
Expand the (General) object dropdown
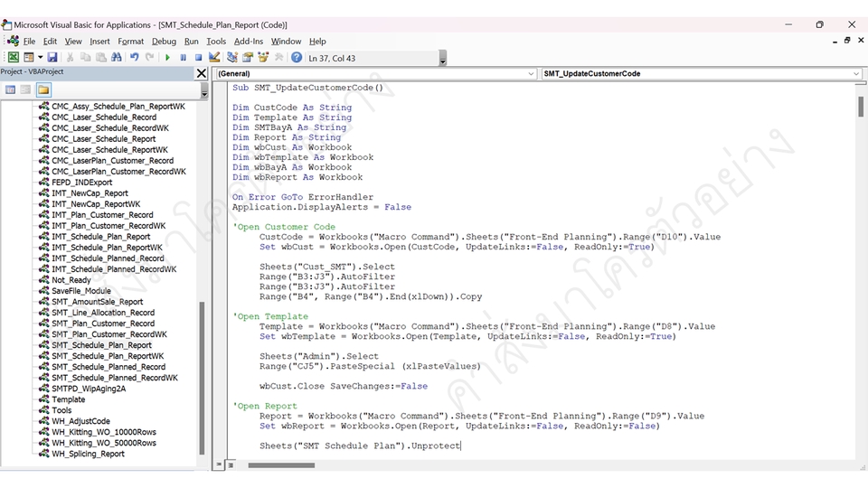[x=531, y=73]
